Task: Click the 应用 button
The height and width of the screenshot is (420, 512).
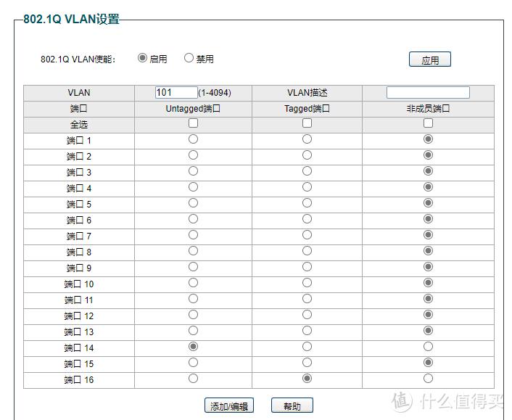Action: [x=429, y=60]
